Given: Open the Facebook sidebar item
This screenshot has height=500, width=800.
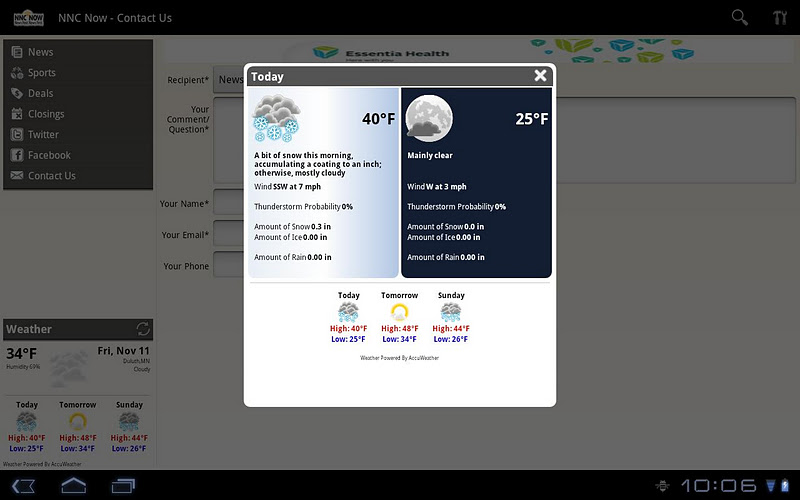Looking at the screenshot, I should (78, 155).
